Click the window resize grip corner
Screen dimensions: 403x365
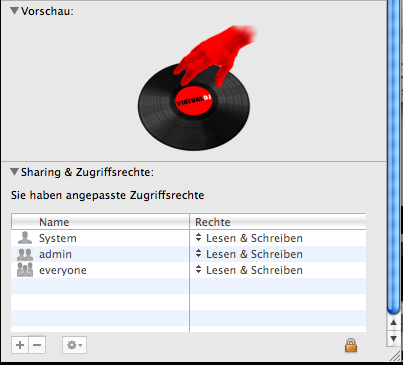[x=395, y=356]
